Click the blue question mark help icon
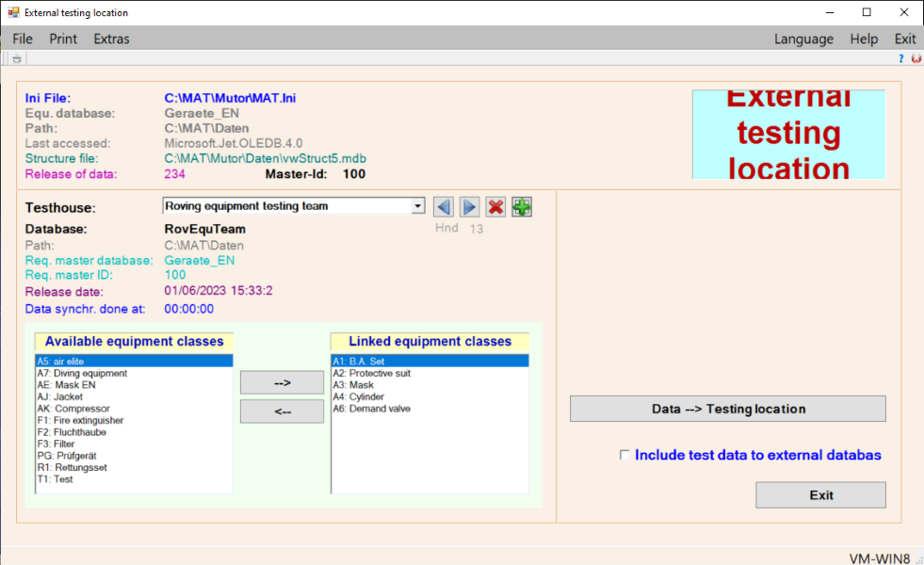The width and height of the screenshot is (924, 565). (900, 58)
